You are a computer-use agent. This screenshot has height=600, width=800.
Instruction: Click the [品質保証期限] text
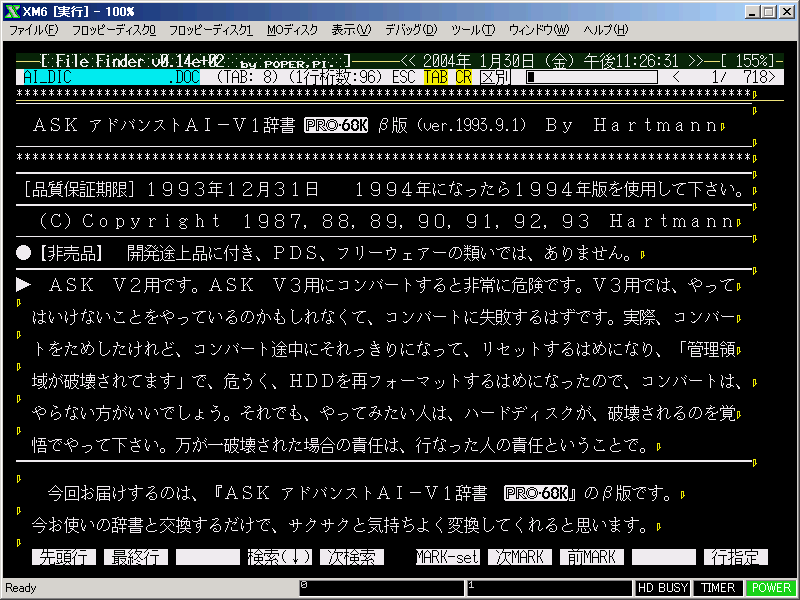pyautogui.click(x=79, y=189)
